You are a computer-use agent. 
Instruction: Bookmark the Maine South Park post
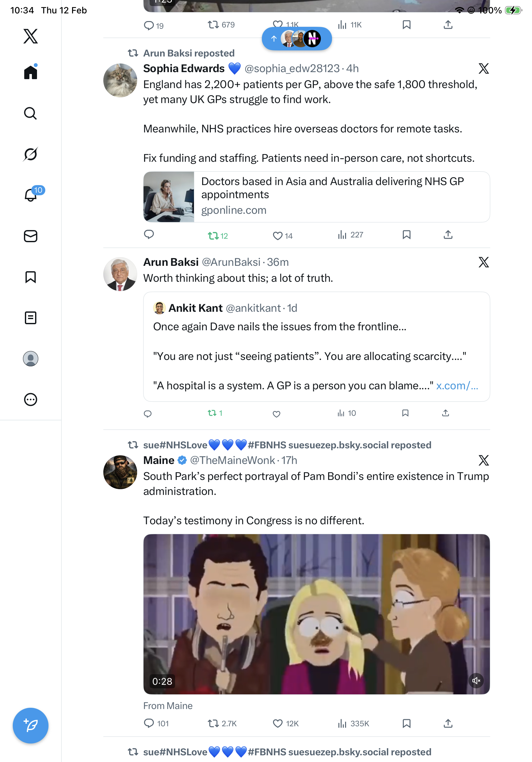point(406,723)
